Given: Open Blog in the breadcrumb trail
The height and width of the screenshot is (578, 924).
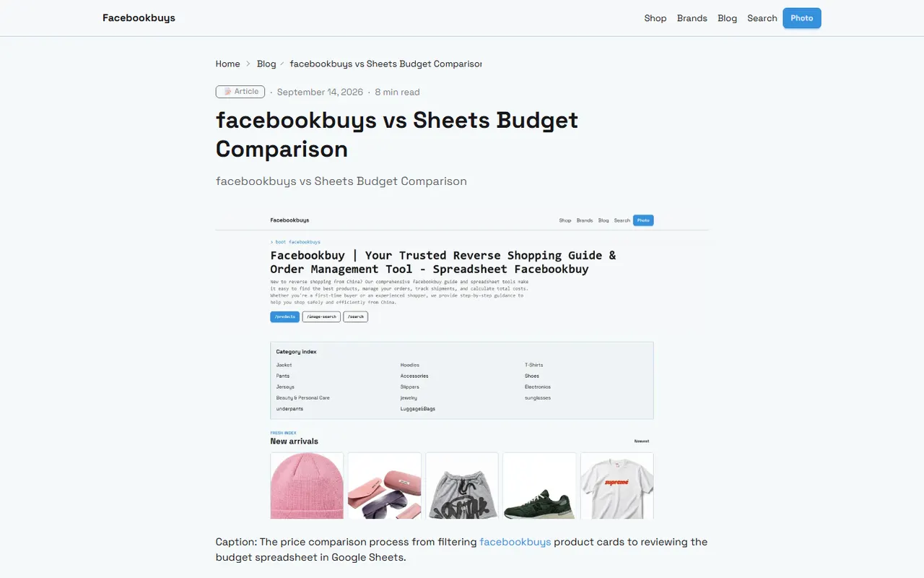Looking at the screenshot, I should tap(266, 64).
